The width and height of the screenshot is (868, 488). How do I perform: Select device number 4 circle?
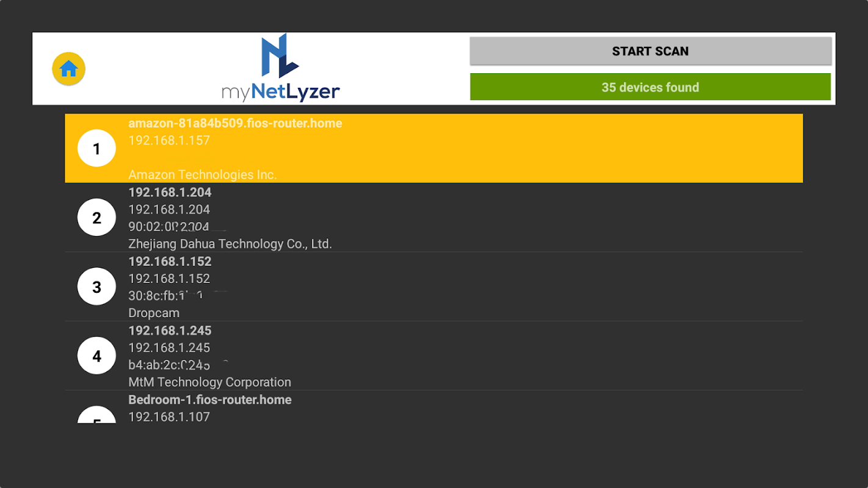96,356
